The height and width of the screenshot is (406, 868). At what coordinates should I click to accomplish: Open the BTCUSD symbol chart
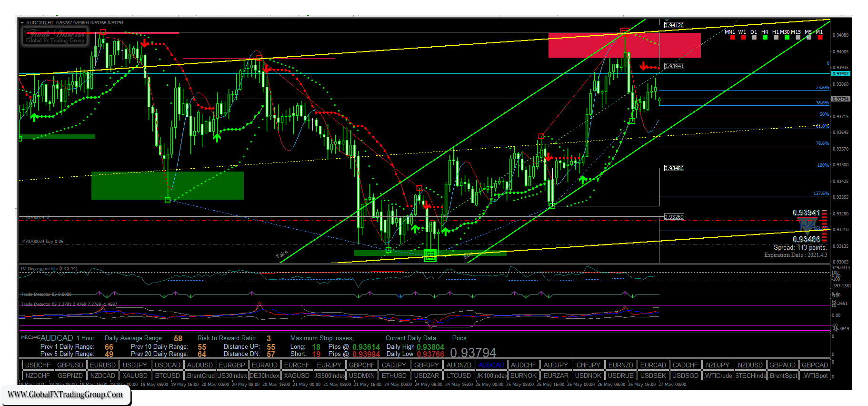(167, 376)
